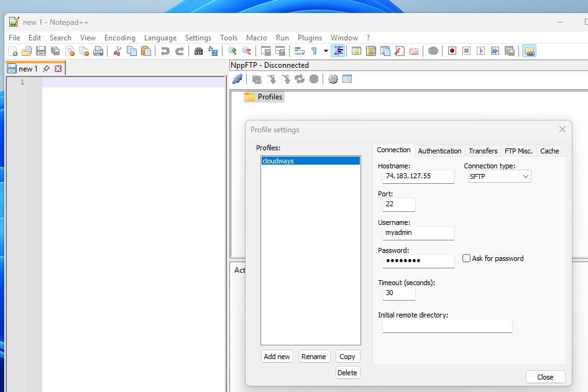Click the Stop recording macro icon
Screen dimensions: 588x392
(x=467, y=51)
